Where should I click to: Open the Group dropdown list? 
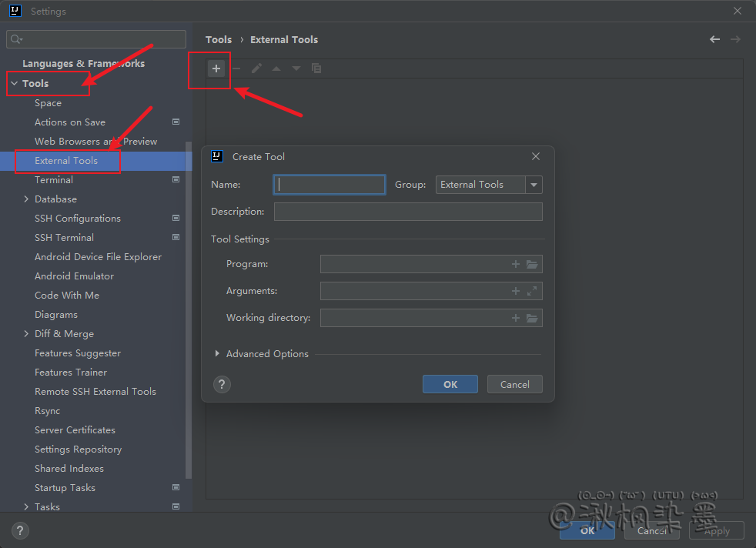tap(534, 185)
